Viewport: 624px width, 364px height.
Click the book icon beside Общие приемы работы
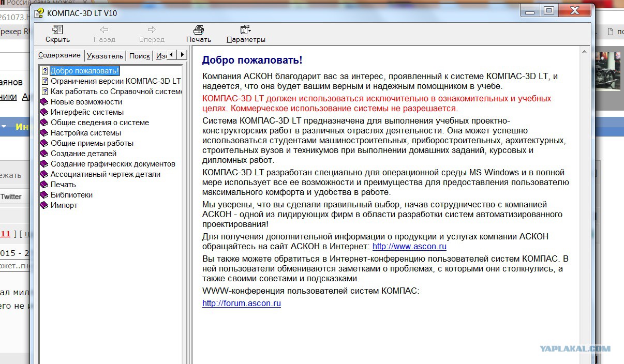[x=44, y=143]
